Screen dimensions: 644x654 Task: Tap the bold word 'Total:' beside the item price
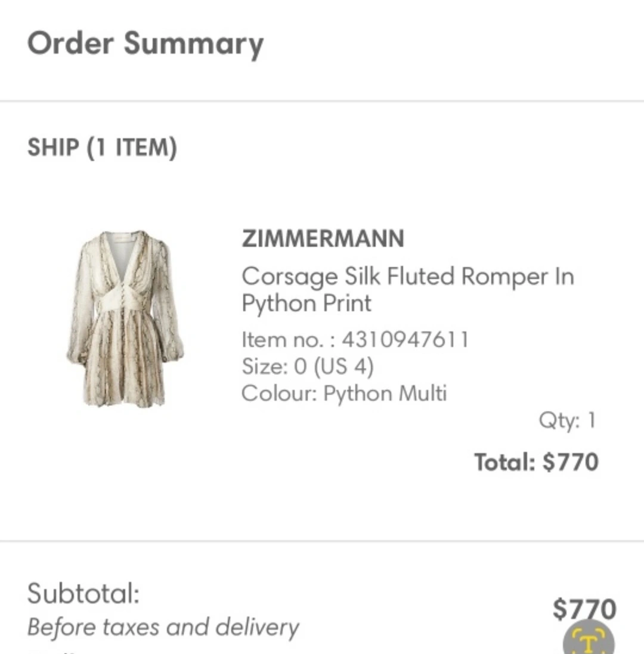pyautogui.click(x=504, y=462)
